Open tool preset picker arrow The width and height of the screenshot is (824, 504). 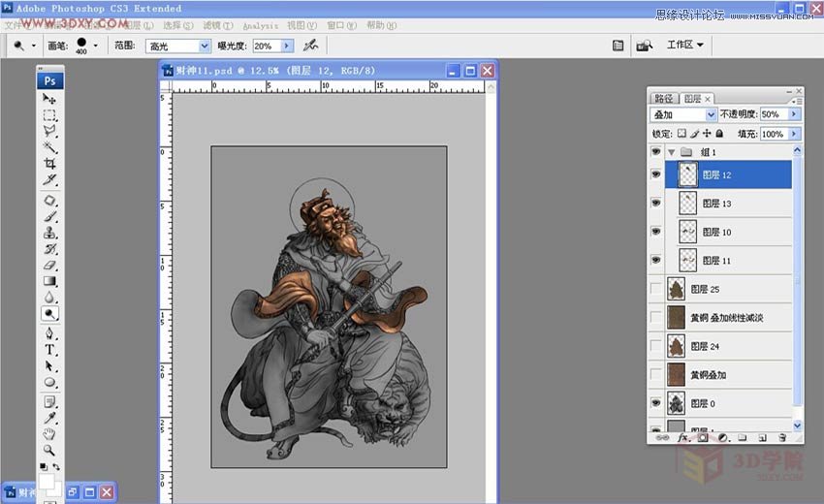click(x=34, y=46)
